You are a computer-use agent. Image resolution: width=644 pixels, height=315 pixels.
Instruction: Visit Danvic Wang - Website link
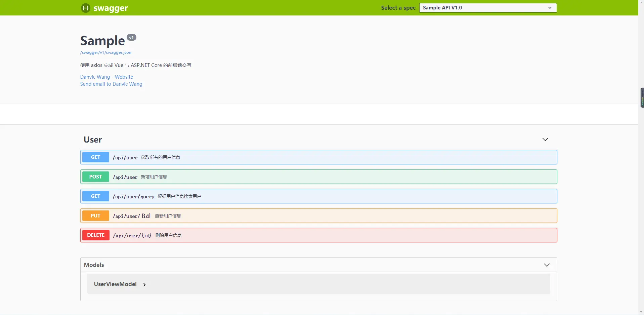(106, 77)
